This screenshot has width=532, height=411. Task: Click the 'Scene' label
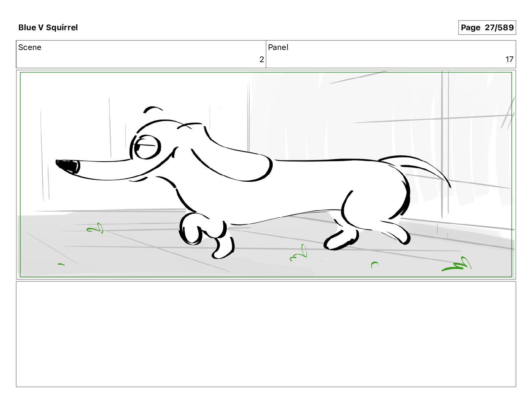(30, 47)
